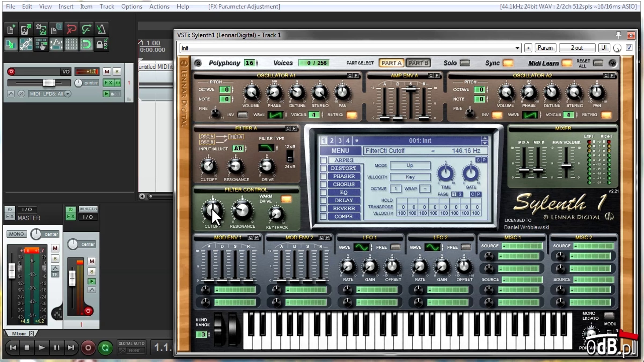Click the transport Play button
The width and height of the screenshot is (644, 362).
point(42,348)
